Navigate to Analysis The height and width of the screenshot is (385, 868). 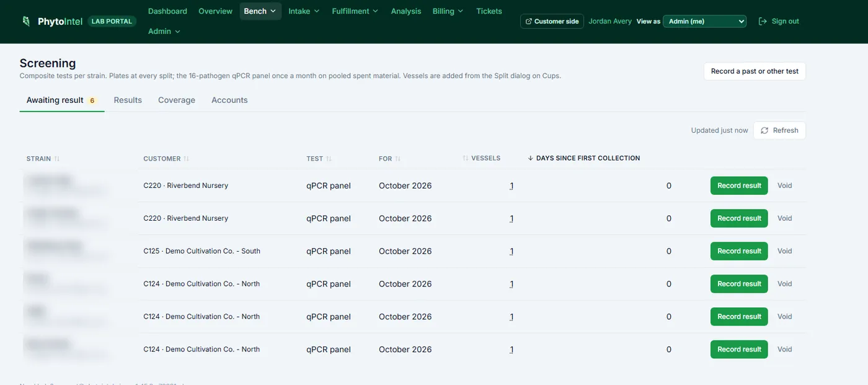pos(406,11)
